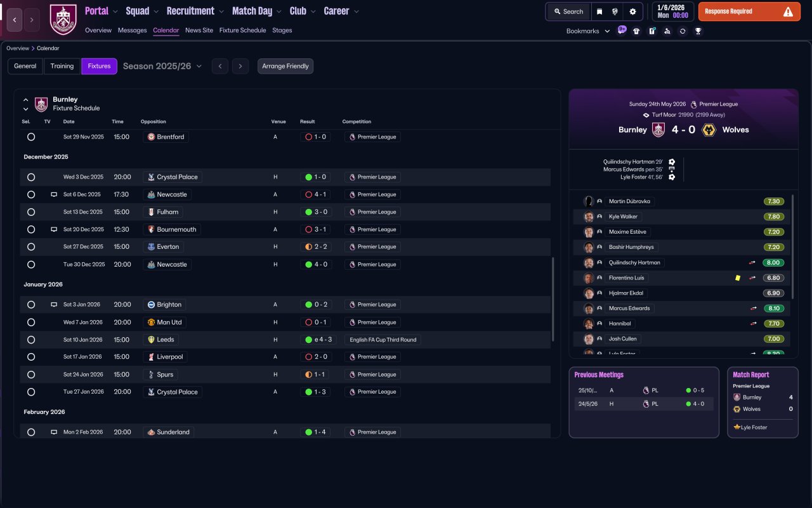
Task: Open the settings gear icon
Action: (632, 11)
